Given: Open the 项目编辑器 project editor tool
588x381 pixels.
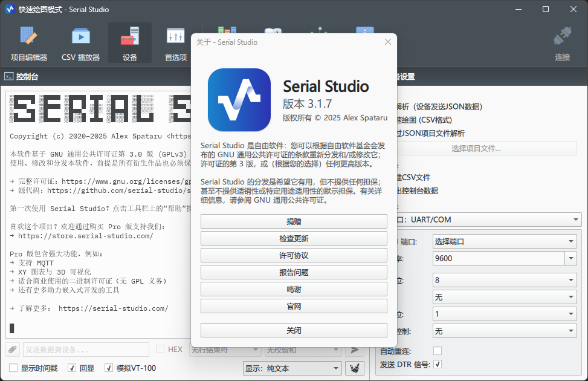Looking at the screenshot, I should pos(29,43).
